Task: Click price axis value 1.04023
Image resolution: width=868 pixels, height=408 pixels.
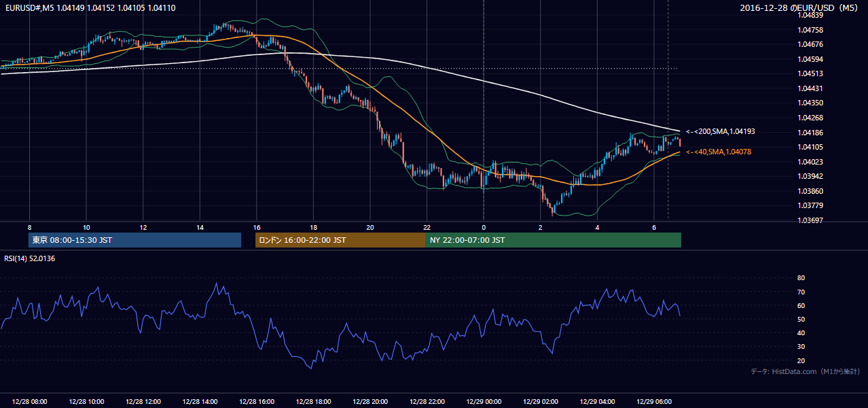Action: click(x=810, y=162)
